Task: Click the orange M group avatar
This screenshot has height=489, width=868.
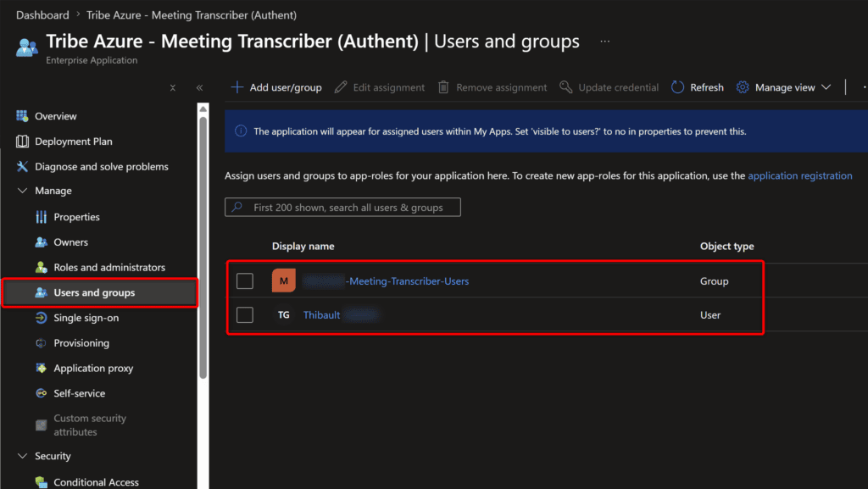Action: 283,281
